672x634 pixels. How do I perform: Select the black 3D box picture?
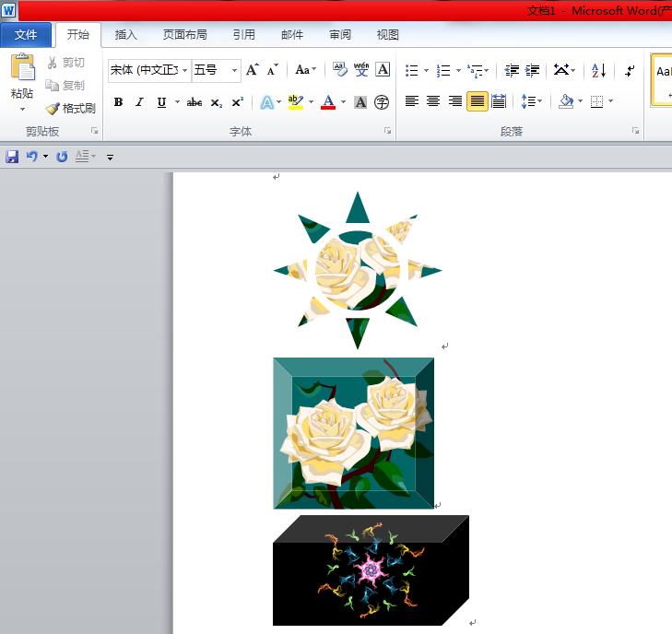(371, 570)
